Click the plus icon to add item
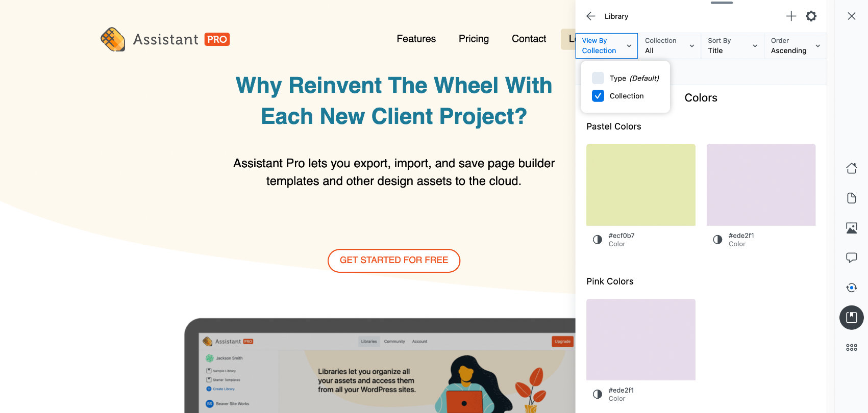The image size is (868, 413). click(791, 16)
